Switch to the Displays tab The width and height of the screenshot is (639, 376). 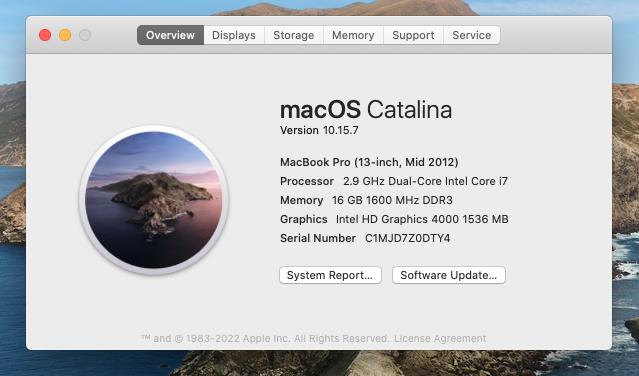(x=234, y=35)
